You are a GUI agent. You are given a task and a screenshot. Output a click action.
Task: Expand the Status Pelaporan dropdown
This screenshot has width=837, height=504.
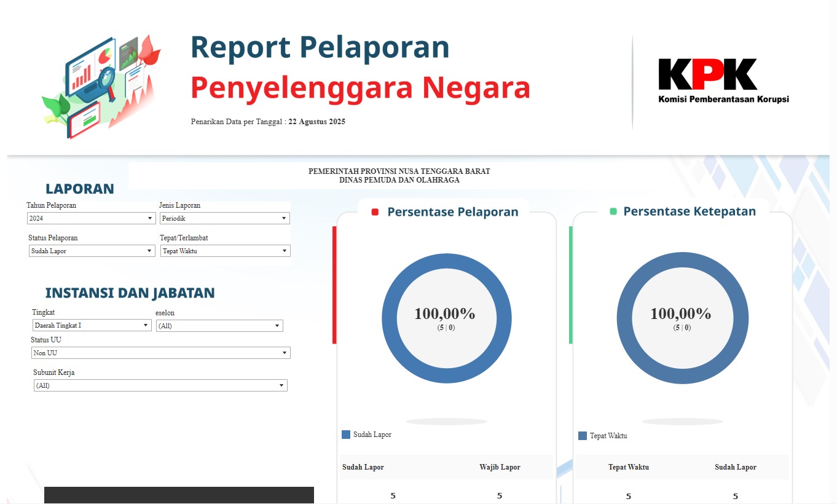[92, 251]
